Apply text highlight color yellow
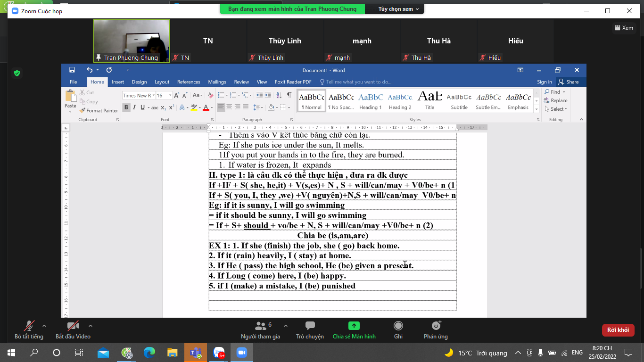644x362 pixels. (194, 107)
